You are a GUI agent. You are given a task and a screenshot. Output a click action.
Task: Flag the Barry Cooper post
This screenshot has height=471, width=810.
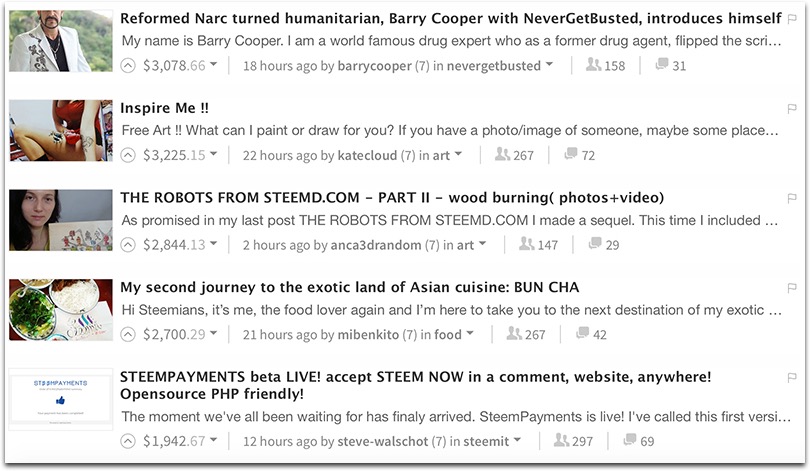coord(791,19)
